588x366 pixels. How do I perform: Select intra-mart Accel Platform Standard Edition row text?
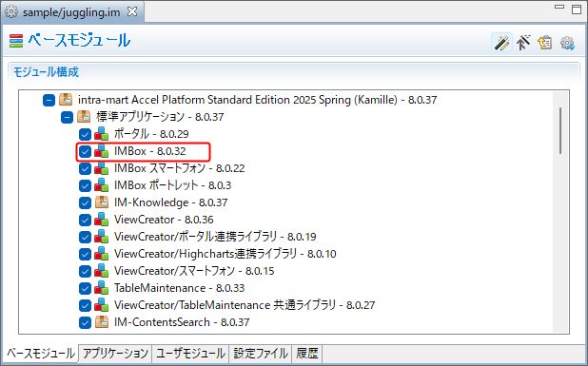(257, 100)
